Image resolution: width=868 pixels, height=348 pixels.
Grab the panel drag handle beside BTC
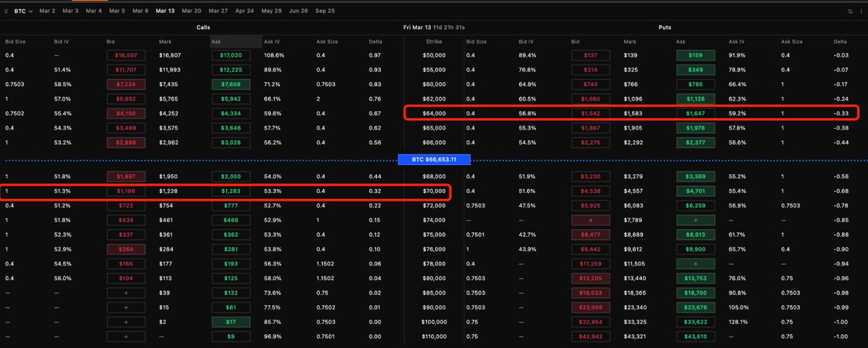[7, 12]
